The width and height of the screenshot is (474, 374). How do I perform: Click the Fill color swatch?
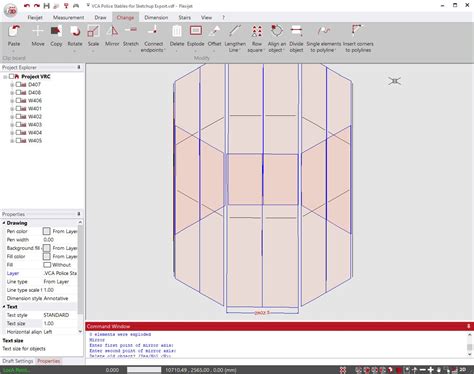tap(47, 256)
